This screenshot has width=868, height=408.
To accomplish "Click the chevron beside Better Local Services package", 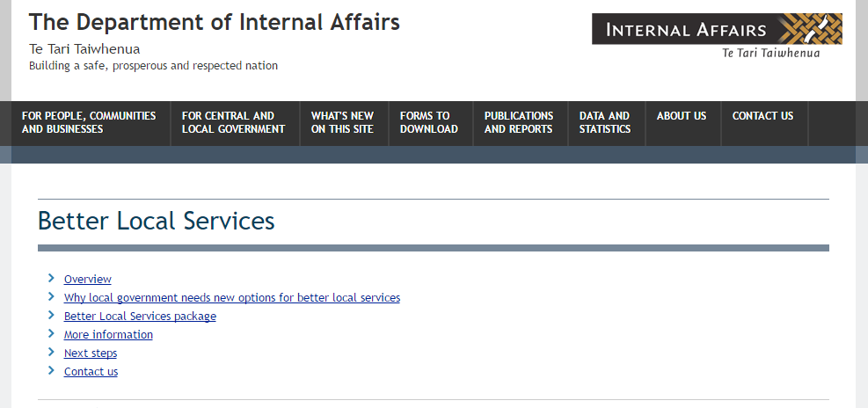I will coord(52,315).
